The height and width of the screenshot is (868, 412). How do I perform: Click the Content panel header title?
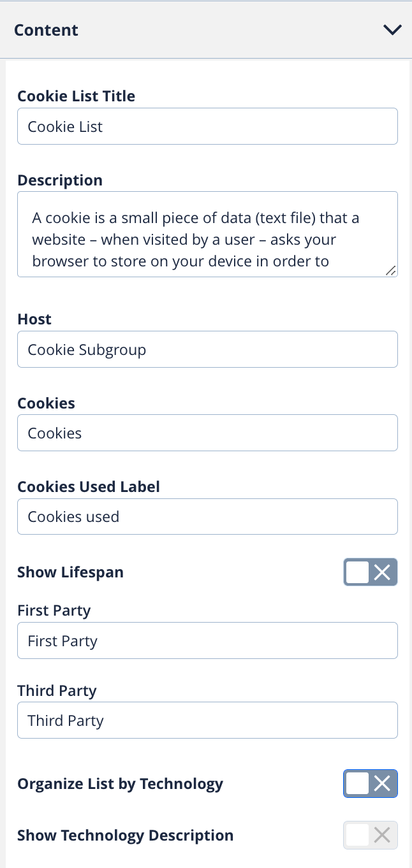(x=46, y=30)
